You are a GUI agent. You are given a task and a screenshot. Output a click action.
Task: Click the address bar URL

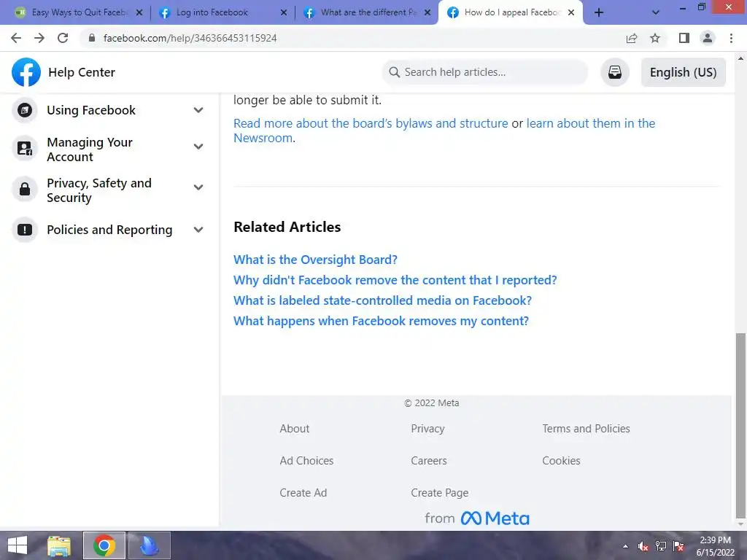(190, 38)
